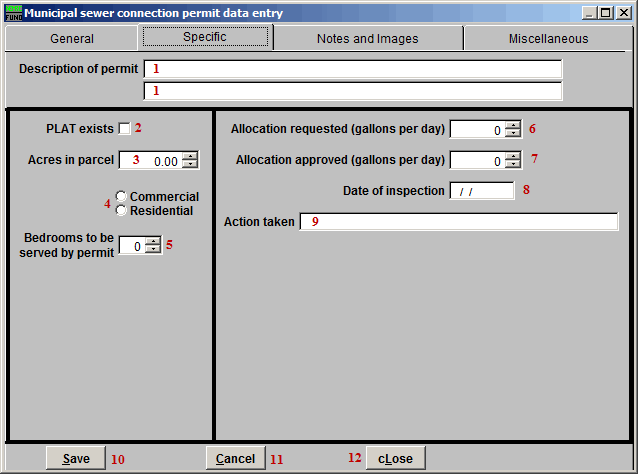Viewport: 638px width, 474px height.
Task: Go to the Miscellaneous tab
Action: click(x=546, y=39)
